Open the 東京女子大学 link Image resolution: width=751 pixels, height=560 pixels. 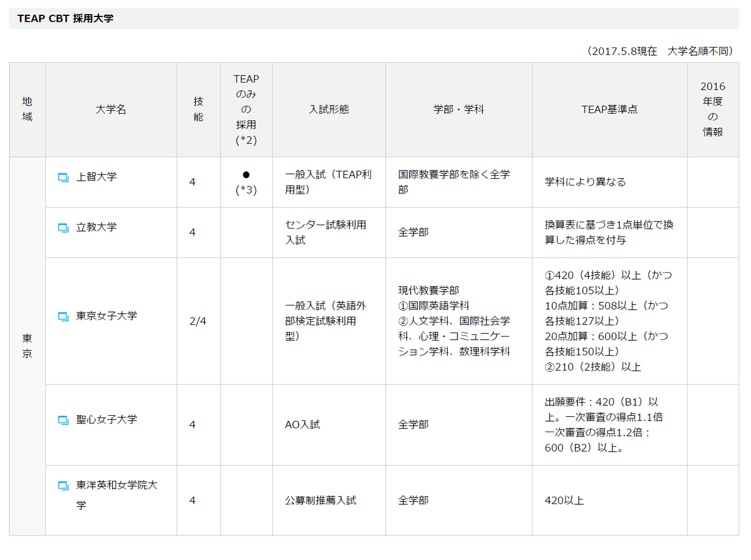coord(107,316)
